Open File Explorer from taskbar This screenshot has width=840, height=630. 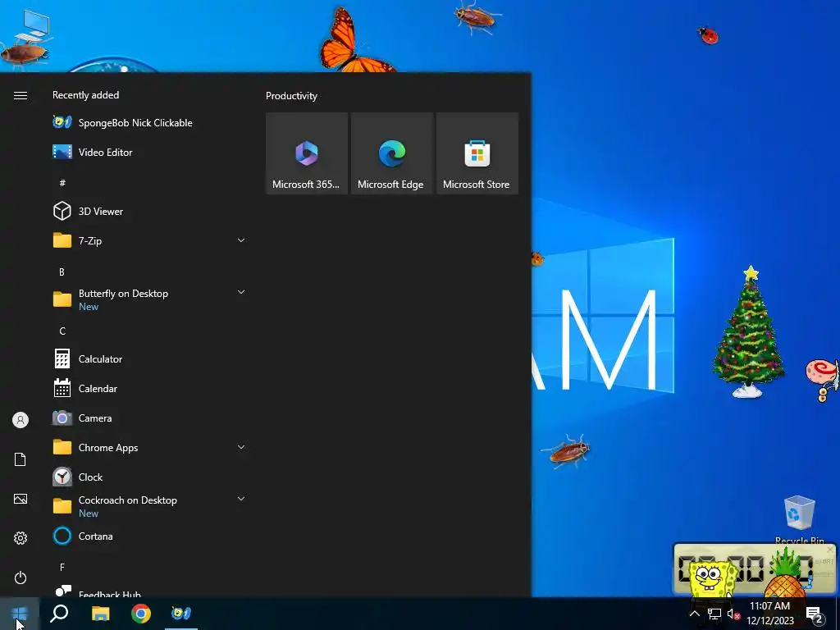(100, 614)
